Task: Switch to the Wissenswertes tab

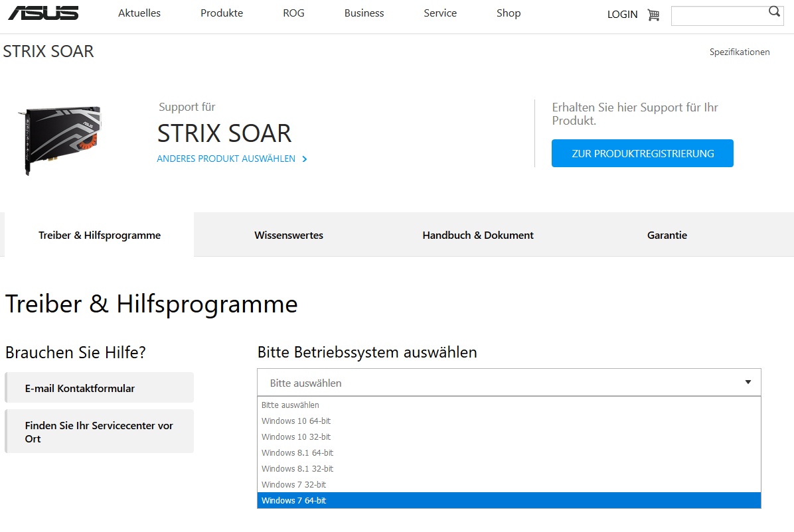Action: (289, 235)
